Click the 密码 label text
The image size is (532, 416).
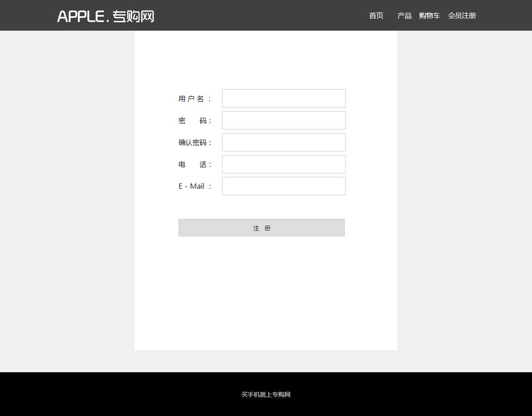tap(194, 121)
